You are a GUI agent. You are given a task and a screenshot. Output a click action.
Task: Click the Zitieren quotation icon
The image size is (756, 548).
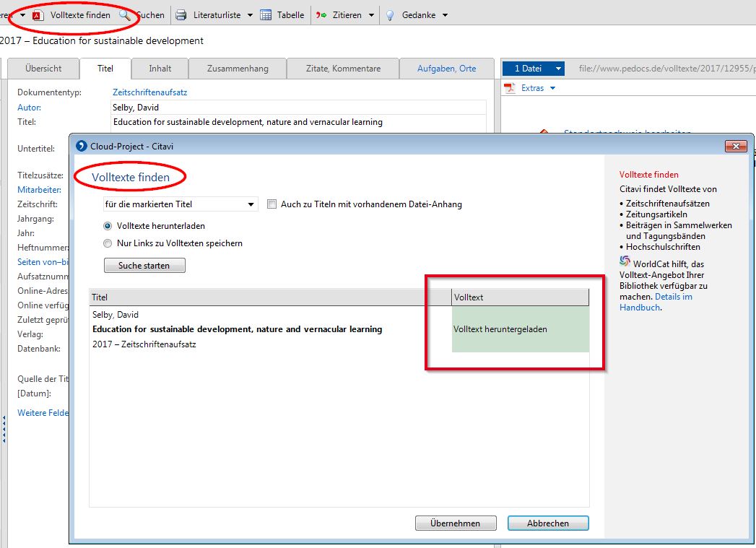(x=321, y=15)
